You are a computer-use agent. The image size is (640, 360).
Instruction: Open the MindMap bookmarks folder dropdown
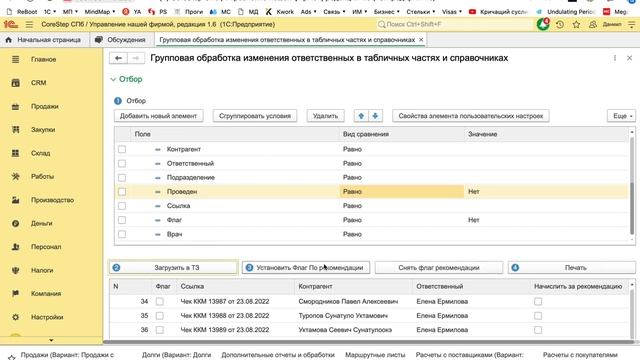[x=100, y=12]
